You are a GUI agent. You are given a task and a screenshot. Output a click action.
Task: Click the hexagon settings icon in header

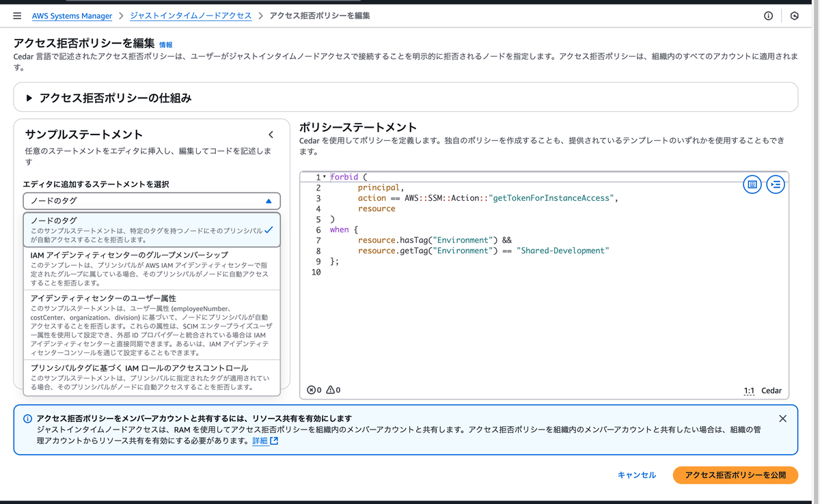794,16
